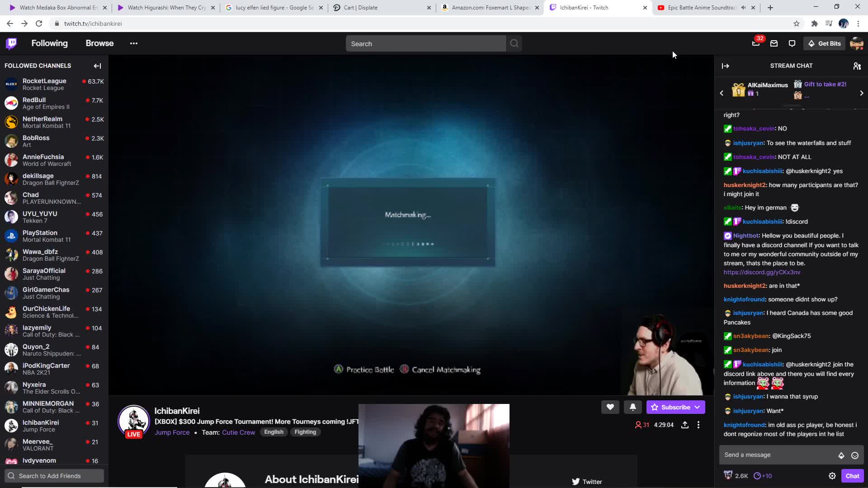Open the browser extensions puzzle icon
The image size is (868, 488).
pos(815,23)
